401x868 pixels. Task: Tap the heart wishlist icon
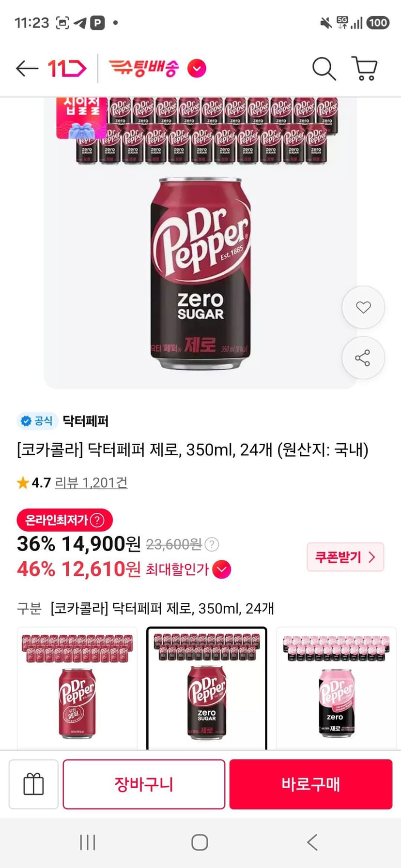[363, 307]
